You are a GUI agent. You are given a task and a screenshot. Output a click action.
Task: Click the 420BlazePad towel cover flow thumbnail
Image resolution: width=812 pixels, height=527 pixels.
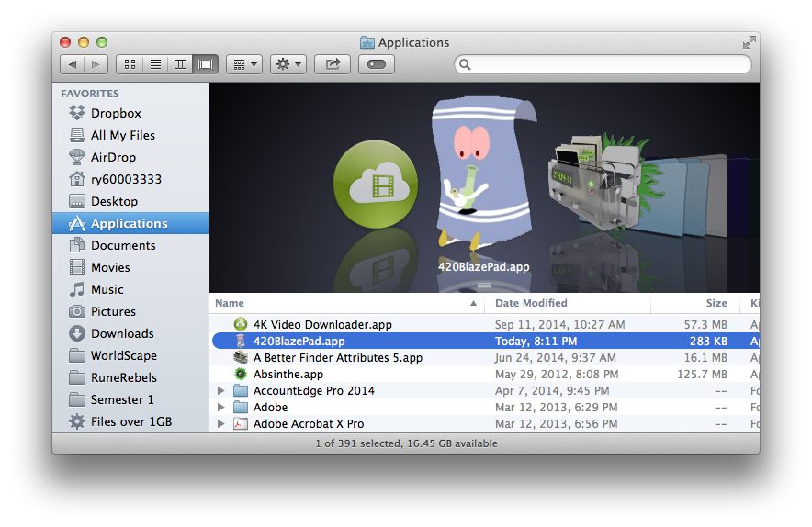[484, 174]
